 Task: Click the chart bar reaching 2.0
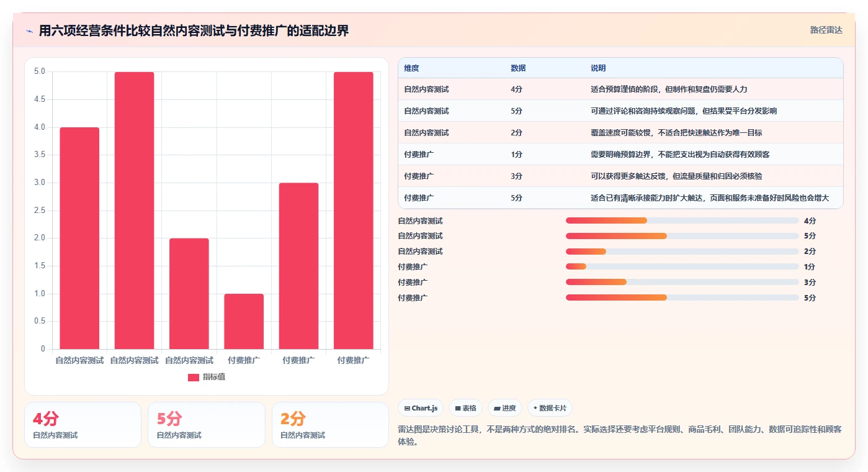tap(189, 294)
